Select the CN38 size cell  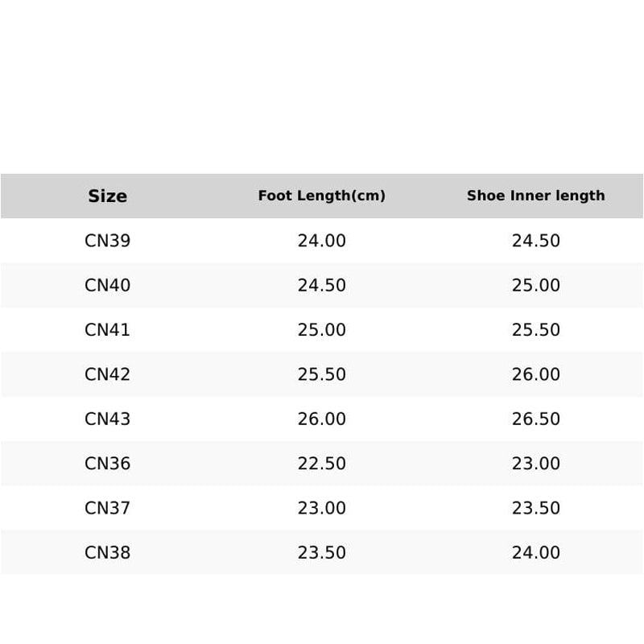pyautogui.click(x=108, y=552)
